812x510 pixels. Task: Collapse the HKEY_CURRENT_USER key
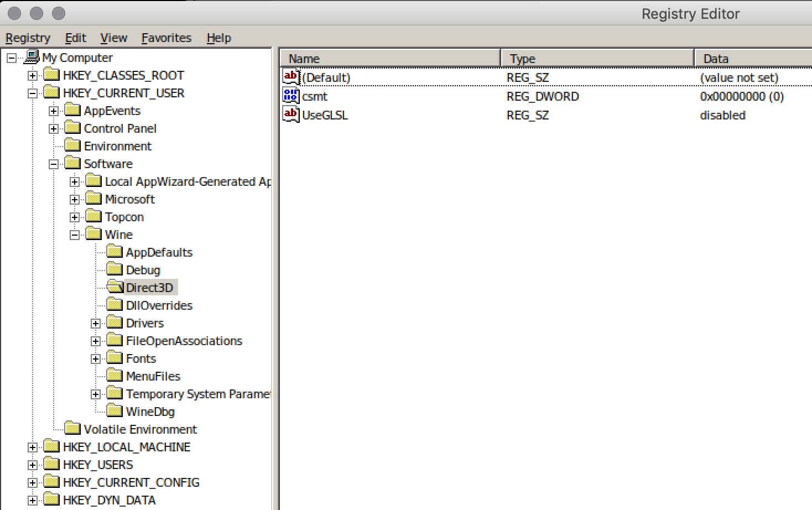tap(33, 93)
